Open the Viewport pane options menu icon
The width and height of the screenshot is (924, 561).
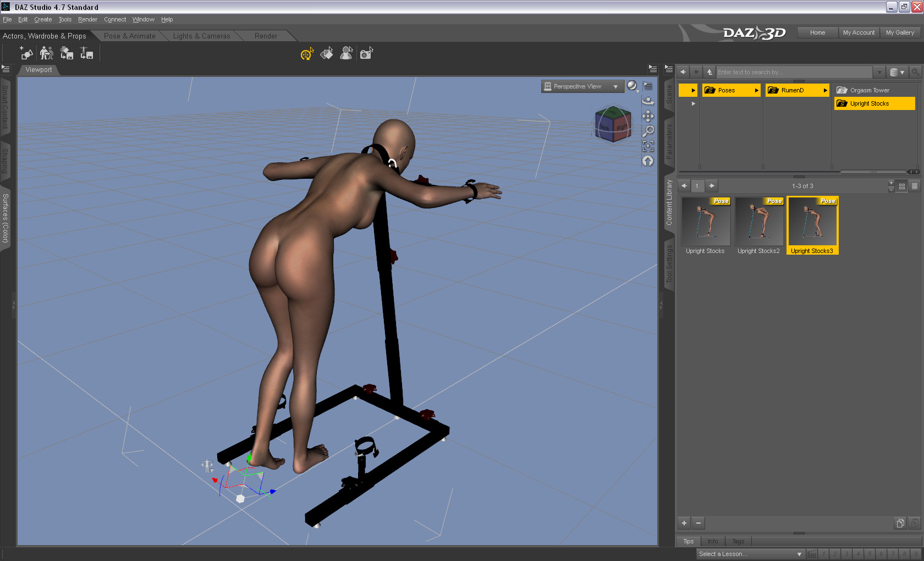pyautogui.click(x=652, y=69)
